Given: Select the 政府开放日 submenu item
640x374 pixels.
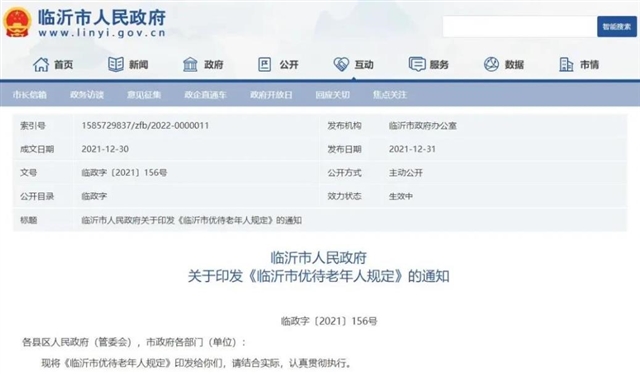Looking at the screenshot, I should pos(271,95).
